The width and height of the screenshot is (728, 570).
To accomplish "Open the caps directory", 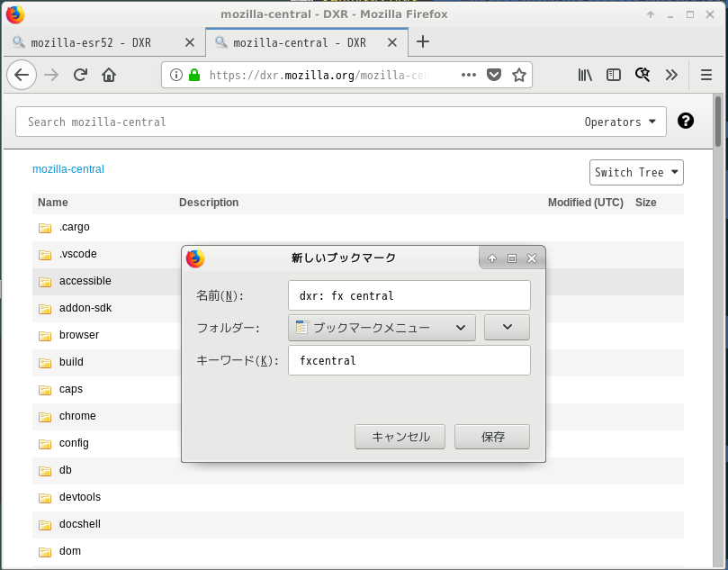I will [70, 389].
